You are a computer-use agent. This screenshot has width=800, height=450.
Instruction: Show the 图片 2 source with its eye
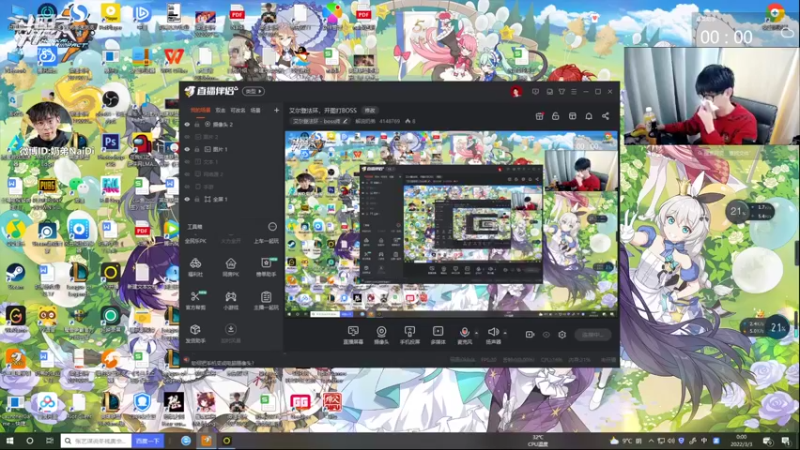[x=187, y=137]
